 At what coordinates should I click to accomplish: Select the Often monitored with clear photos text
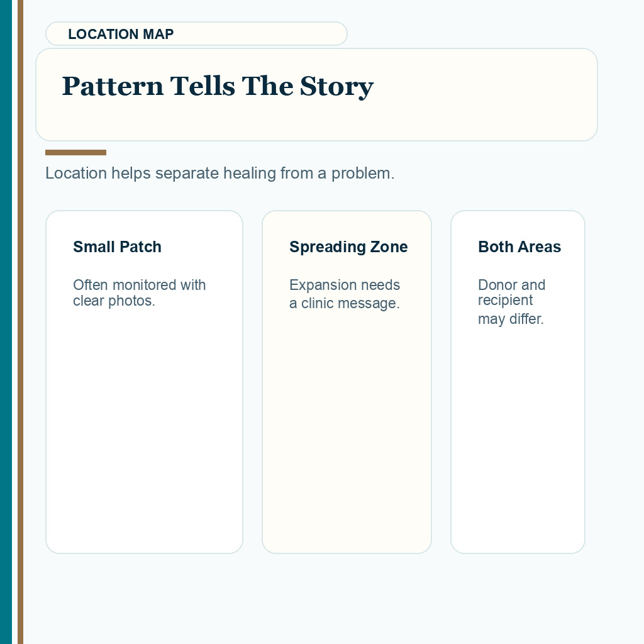click(139, 293)
